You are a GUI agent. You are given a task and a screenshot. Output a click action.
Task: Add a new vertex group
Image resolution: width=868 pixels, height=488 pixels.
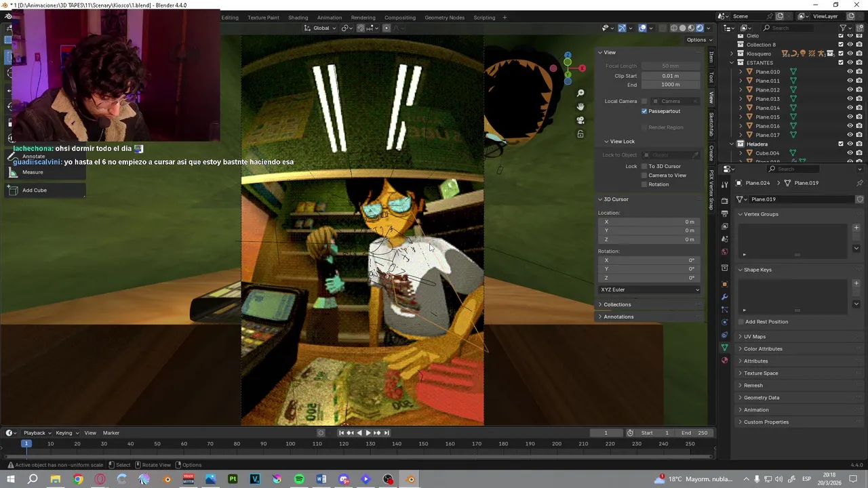[x=856, y=228]
